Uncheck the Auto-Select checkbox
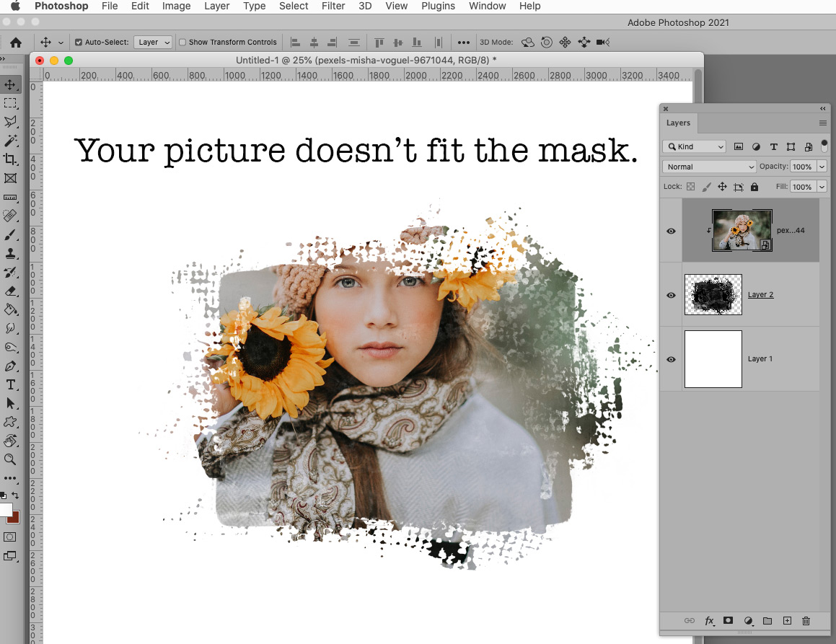 [79, 43]
